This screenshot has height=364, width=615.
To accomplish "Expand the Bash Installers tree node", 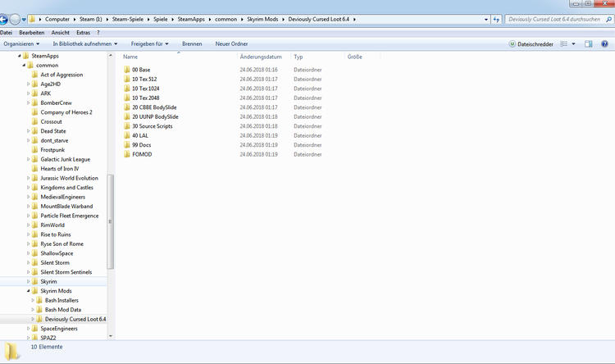I will click(x=33, y=300).
